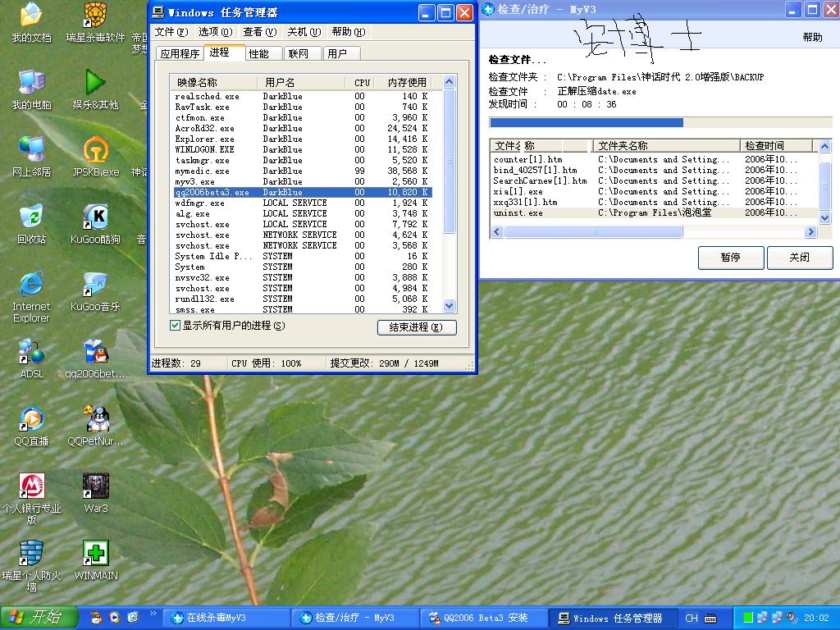Select the qq2006beta3.exe process row
This screenshot has height=630, width=840.
[301, 192]
